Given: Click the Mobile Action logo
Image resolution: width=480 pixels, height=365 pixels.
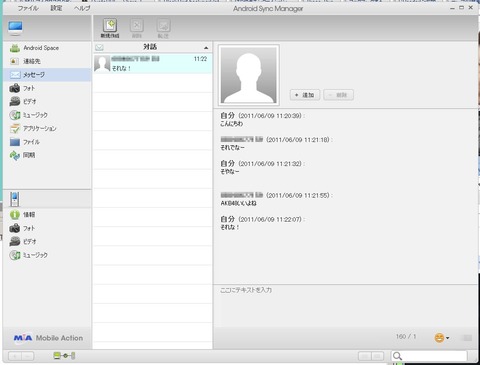Looking at the screenshot, I should pyautogui.click(x=48, y=338).
